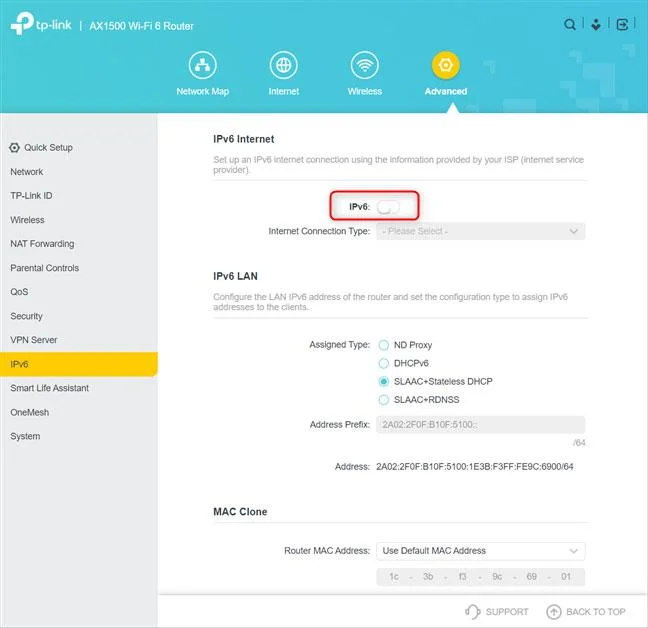This screenshot has height=628, width=648.
Task: Click the MAC octet field 3b
Action: pyautogui.click(x=428, y=576)
